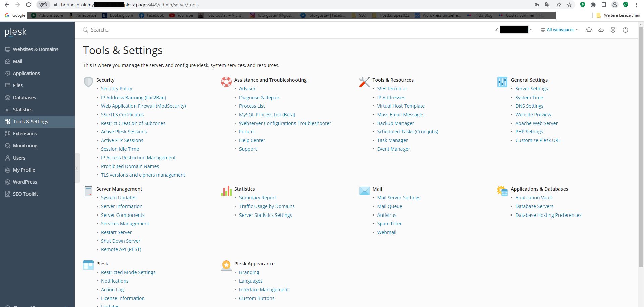Click the Plesk Appearance star icon

click(226, 265)
